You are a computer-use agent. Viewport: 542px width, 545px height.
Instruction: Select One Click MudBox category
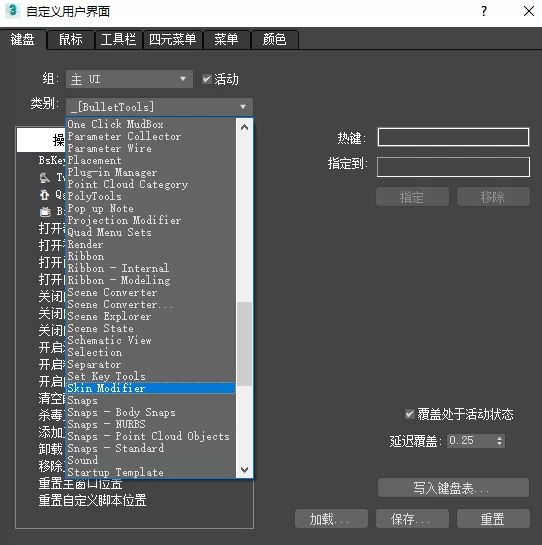(x=151, y=124)
